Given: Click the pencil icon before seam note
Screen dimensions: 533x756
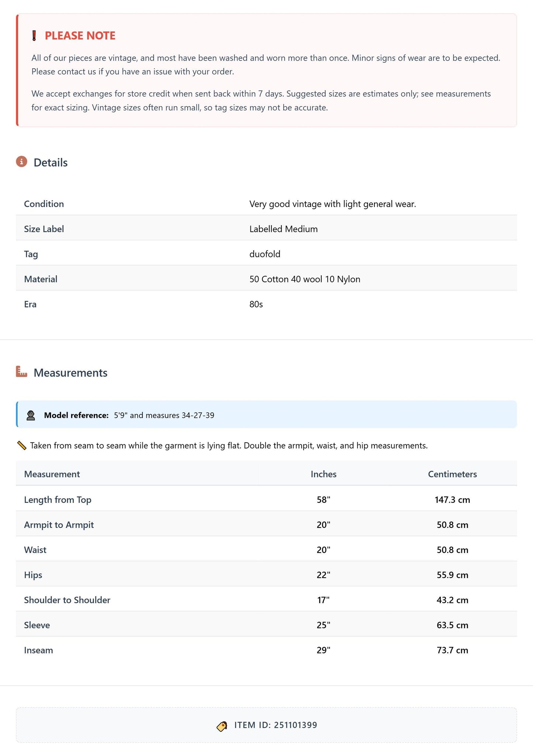Looking at the screenshot, I should pos(22,446).
